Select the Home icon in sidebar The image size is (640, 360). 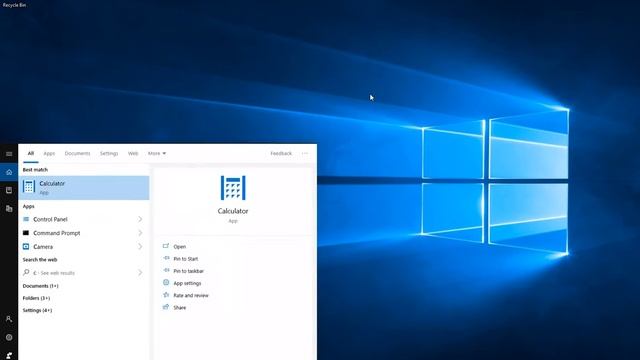tap(9, 172)
